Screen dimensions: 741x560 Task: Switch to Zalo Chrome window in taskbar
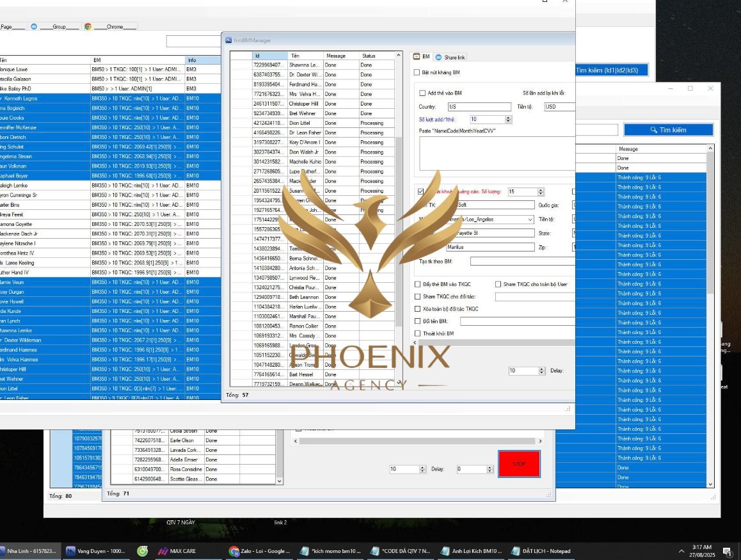coord(260,551)
